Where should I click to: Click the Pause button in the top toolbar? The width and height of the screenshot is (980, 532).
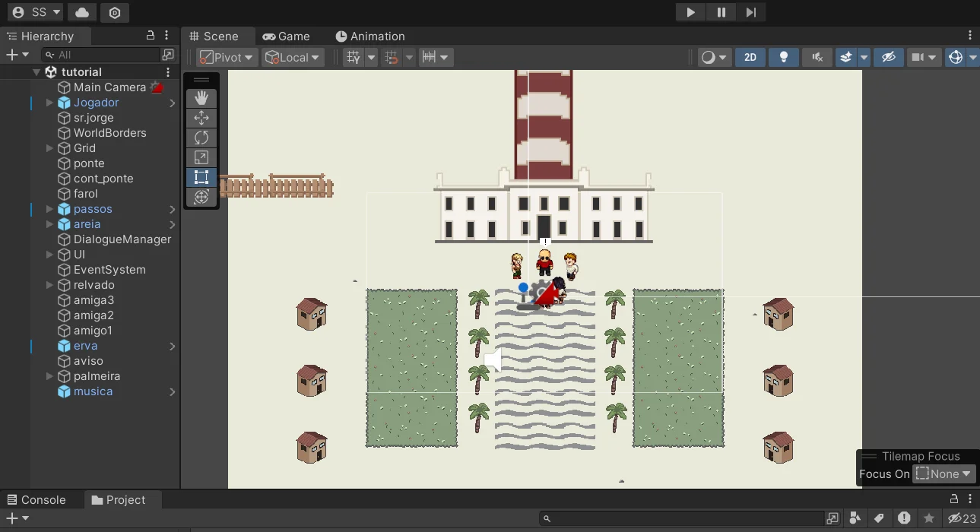721,12
